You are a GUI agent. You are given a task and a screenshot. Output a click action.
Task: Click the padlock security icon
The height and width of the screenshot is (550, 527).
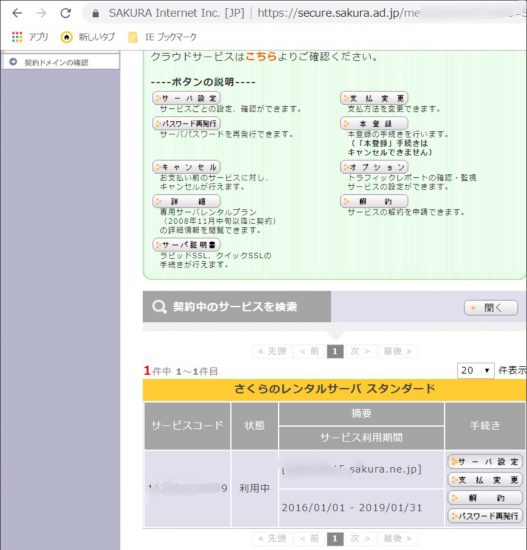click(95, 13)
